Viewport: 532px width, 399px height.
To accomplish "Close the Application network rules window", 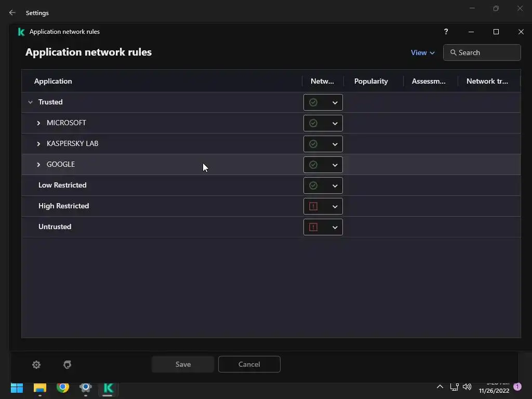I will 521,32.
